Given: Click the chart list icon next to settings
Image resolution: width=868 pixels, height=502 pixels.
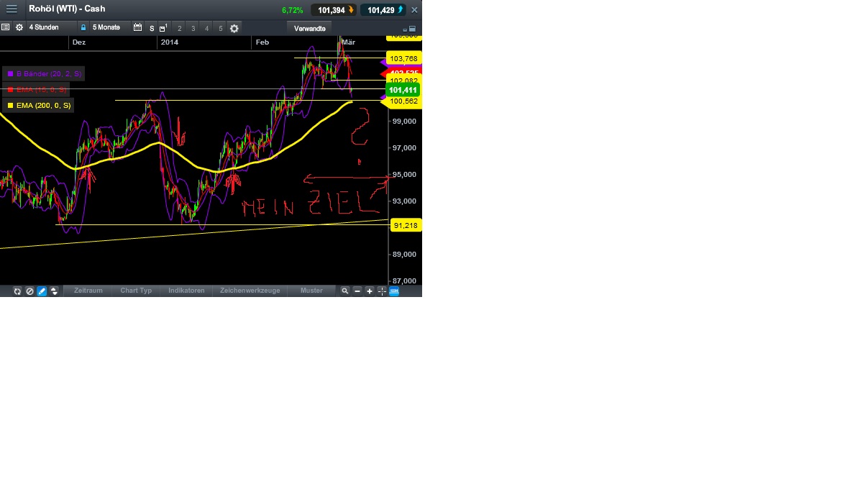Looking at the screenshot, I should [6, 27].
